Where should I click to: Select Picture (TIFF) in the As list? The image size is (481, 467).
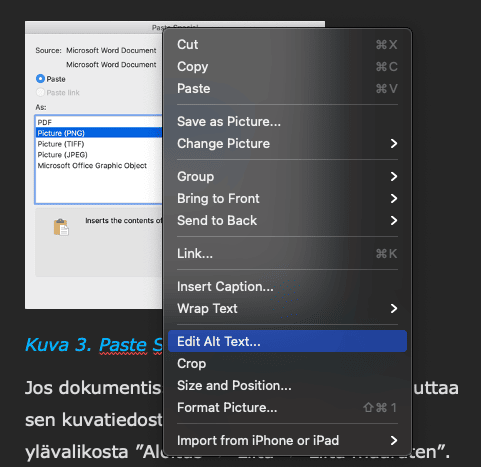tap(99, 144)
